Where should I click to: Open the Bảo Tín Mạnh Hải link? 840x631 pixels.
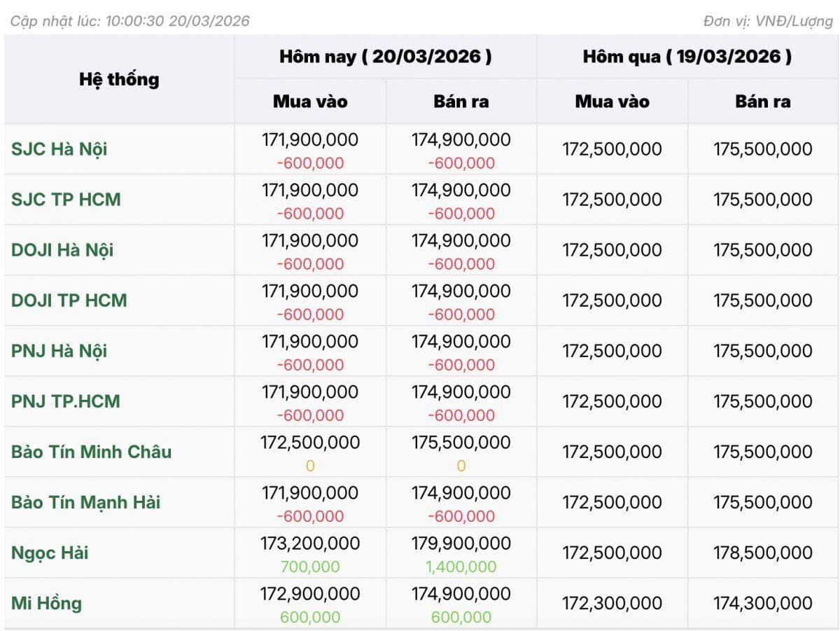85,502
